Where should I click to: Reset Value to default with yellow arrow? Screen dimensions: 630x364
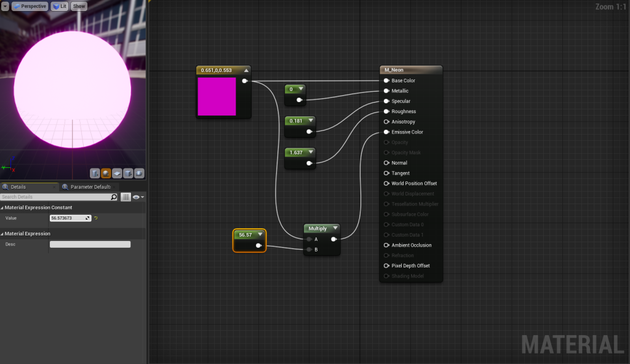pos(96,218)
